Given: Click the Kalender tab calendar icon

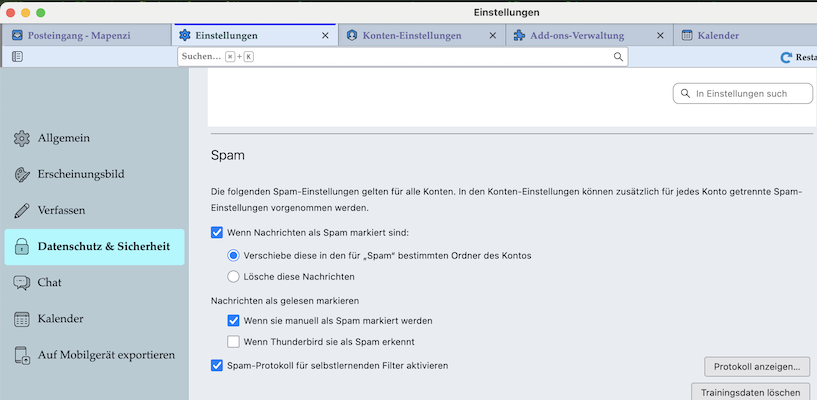Looking at the screenshot, I should (x=687, y=35).
